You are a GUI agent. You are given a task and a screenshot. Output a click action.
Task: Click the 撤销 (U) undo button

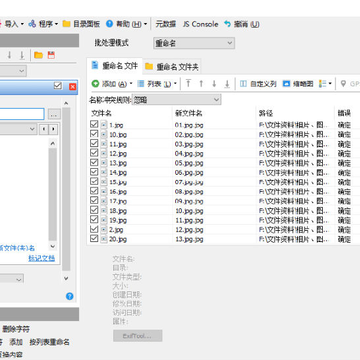pyautogui.click(x=242, y=24)
